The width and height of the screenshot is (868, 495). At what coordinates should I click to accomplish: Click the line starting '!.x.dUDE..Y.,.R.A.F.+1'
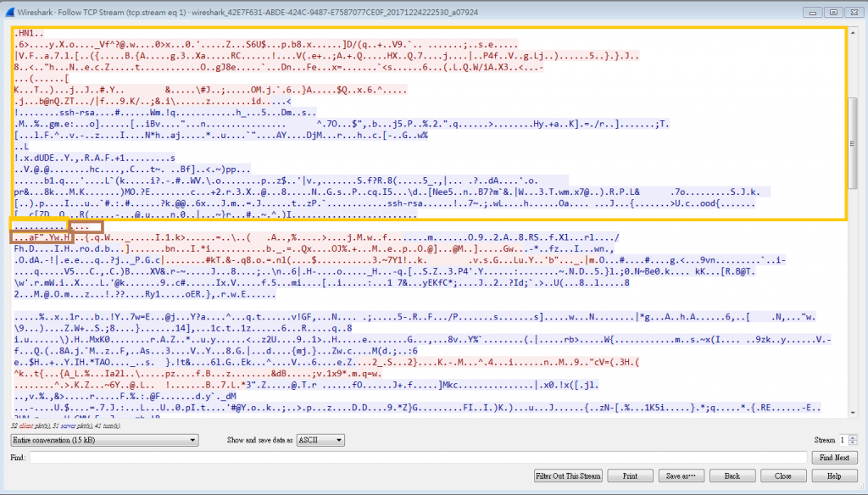(x=95, y=158)
